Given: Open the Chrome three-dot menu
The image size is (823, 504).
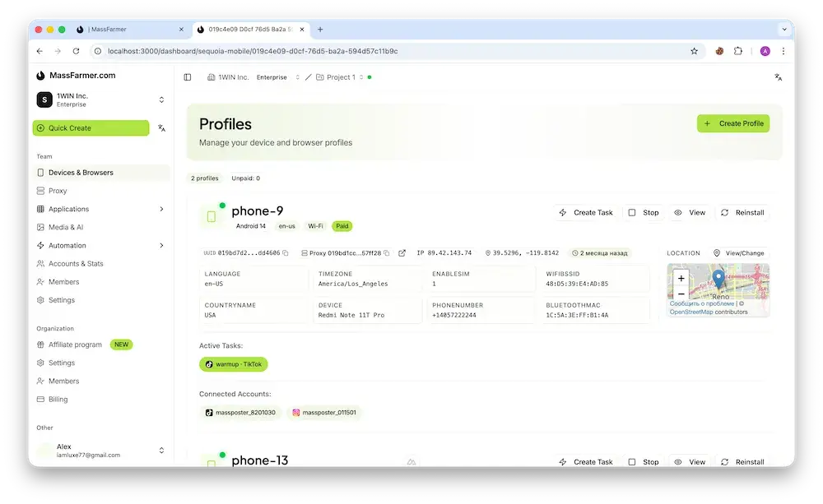Looking at the screenshot, I should pyautogui.click(x=783, y=51).
